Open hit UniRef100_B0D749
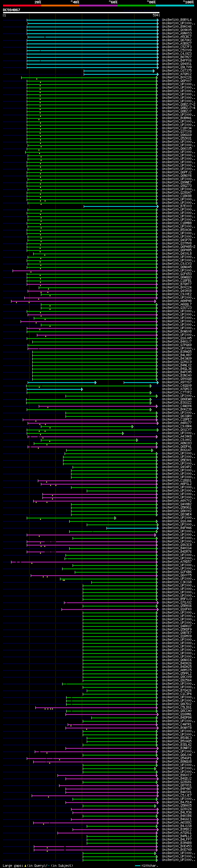197x868 pixels. (x=177, y=850)
